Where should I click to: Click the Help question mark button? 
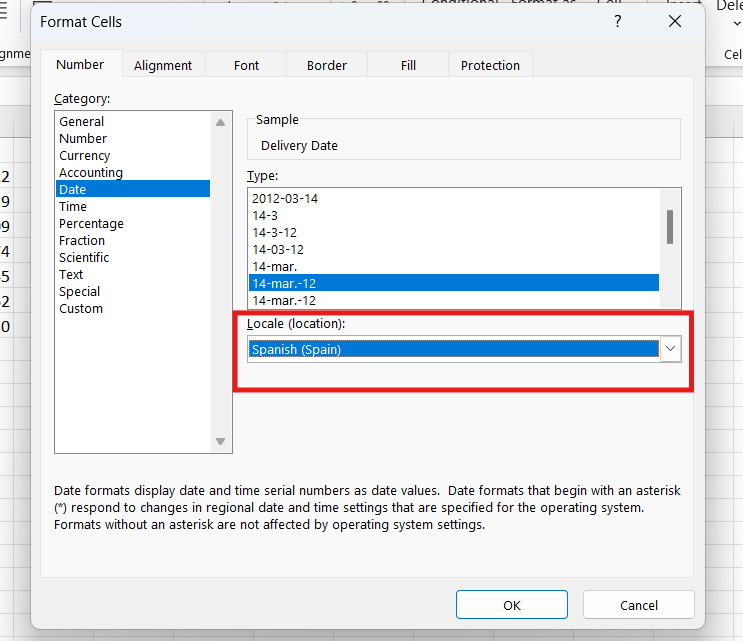[617, 21]
